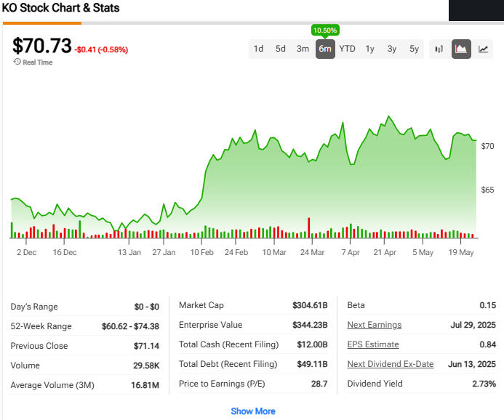
Task: Click the 52-Week Range value $60.62 - $74.38
Action: click(130, 326)
